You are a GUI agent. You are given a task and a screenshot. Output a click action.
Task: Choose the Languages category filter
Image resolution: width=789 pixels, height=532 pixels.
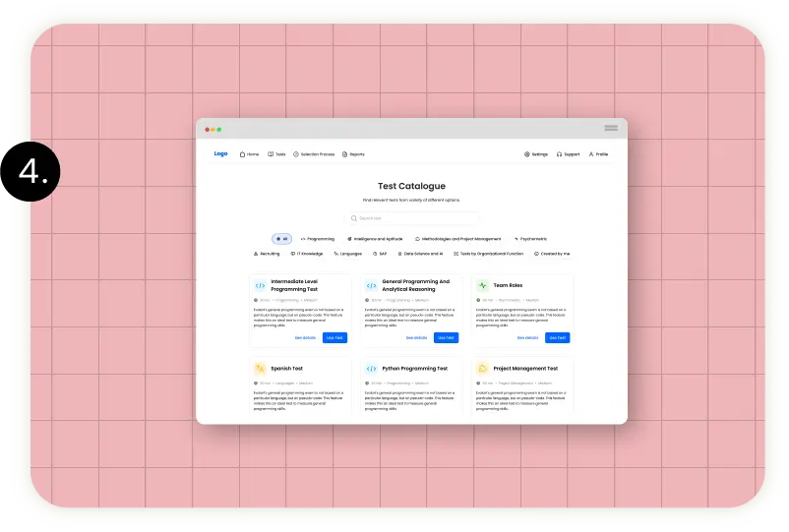(347, 254)
